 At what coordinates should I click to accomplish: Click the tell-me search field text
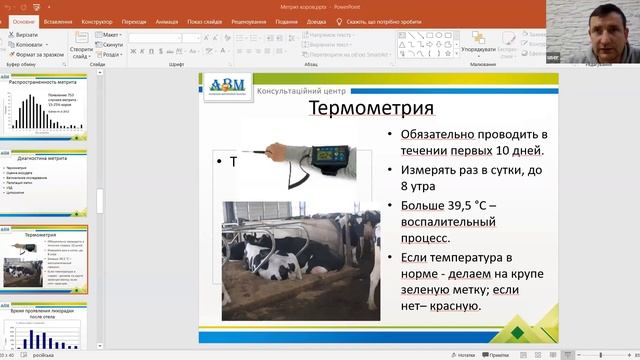click(x=384, y=22)
